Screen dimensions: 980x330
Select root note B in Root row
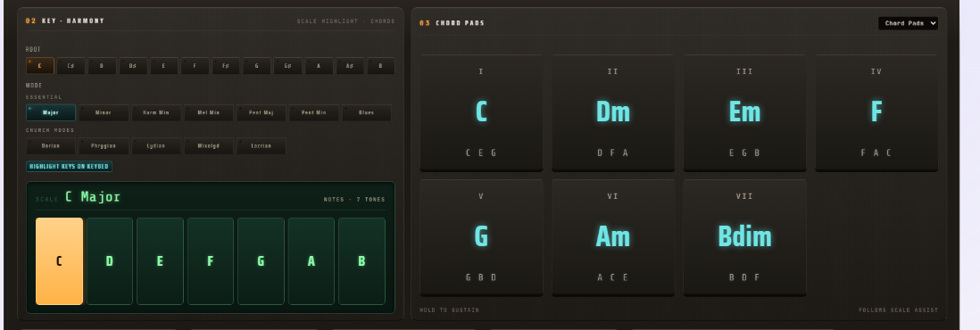[x=380, y=66]
